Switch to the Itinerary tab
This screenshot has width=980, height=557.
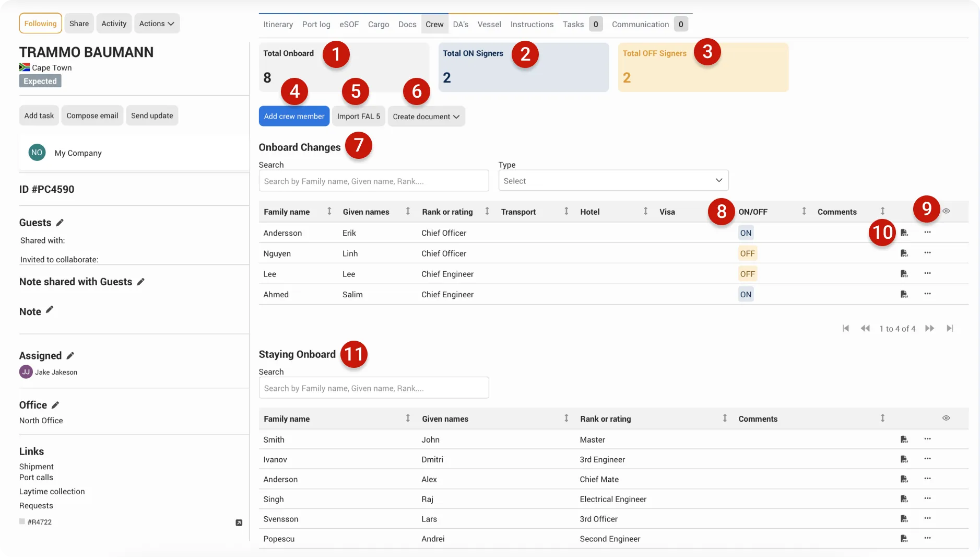(278, 25)
